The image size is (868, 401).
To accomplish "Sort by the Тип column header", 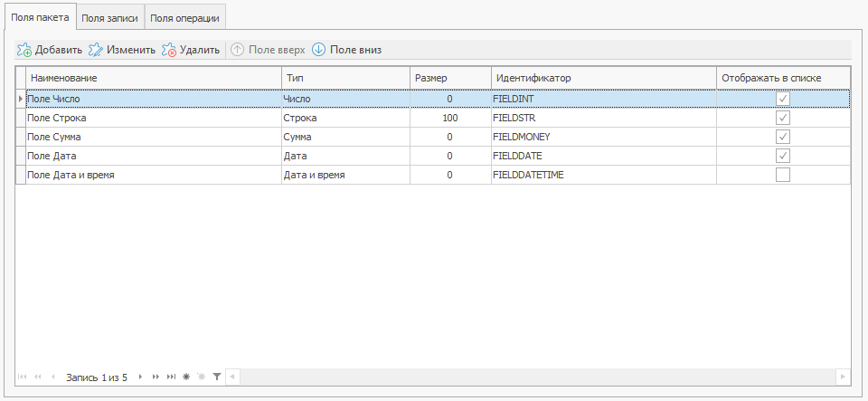I will 346,78.
